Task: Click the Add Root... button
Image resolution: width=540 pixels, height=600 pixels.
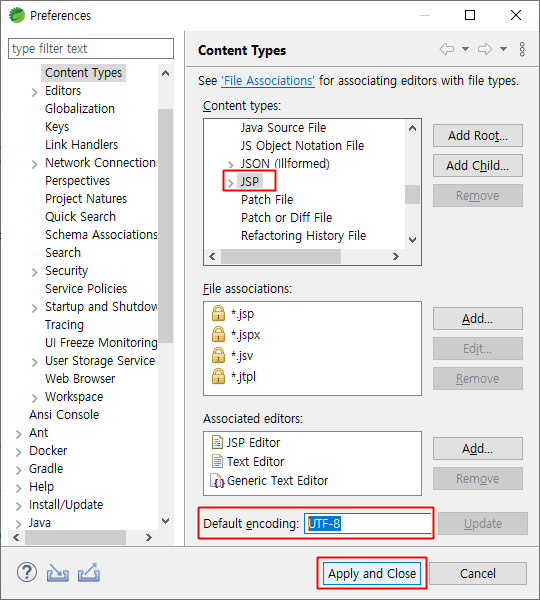Action: click(478, 135)
